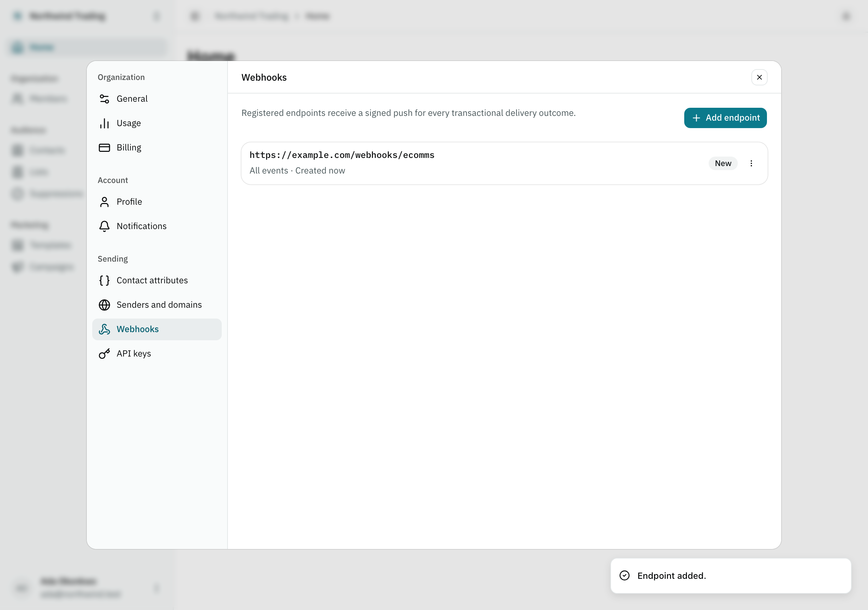Click the Notifications bell icon
Image resolution: width=868 pixels, height=610 pixels.
104,226
